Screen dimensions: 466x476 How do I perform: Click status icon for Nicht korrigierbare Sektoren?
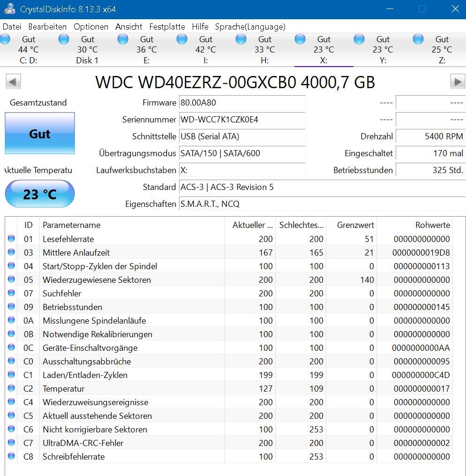click(11, 429)
